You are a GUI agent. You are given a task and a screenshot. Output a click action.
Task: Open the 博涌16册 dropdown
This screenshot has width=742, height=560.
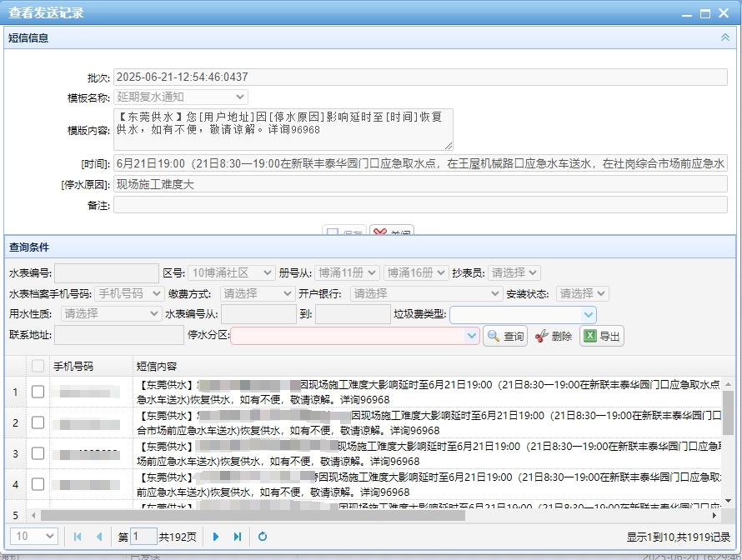(415, 272)
